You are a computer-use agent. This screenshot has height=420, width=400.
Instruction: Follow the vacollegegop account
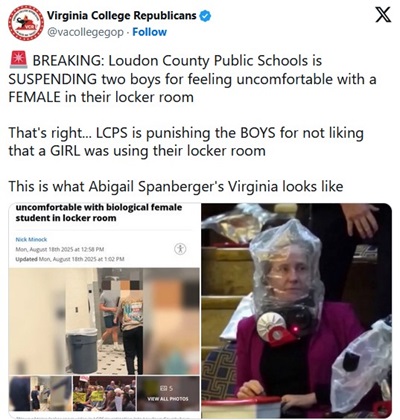pyautogui.click(x=149, y=32)
